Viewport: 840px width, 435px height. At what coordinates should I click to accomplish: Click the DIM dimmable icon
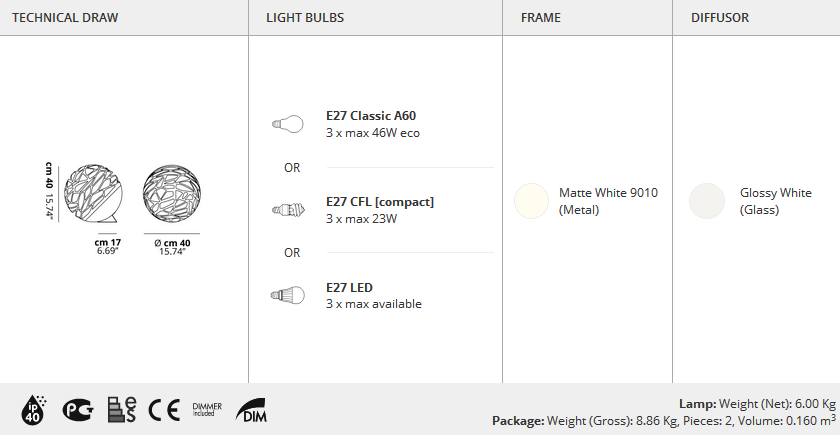point(251,410)
